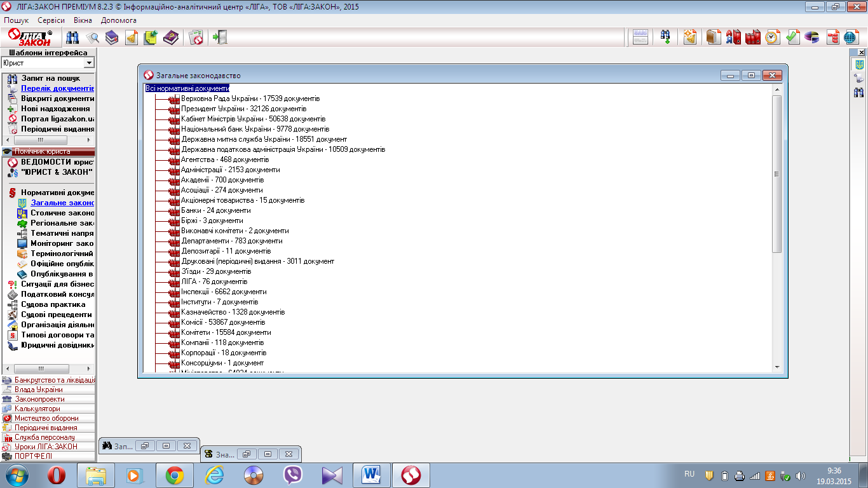Screen dimensions: 868x488
Task: Expand Національний банк України - 9778 документів
Action: click(x=255, y=129)
